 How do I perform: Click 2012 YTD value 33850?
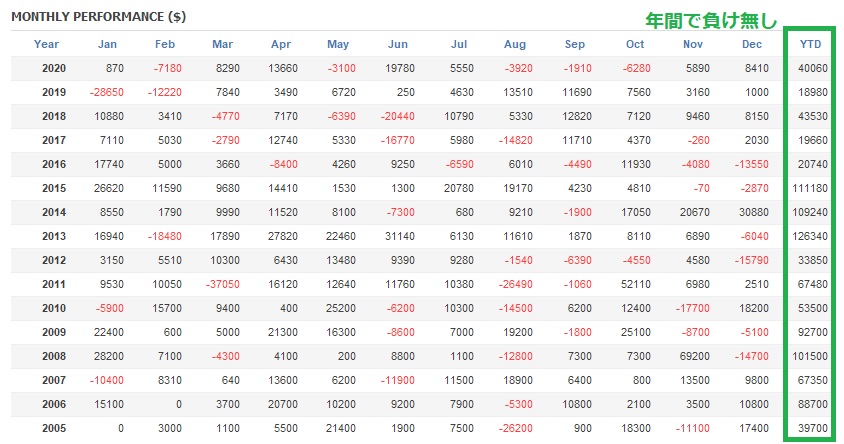coord(813,260)
